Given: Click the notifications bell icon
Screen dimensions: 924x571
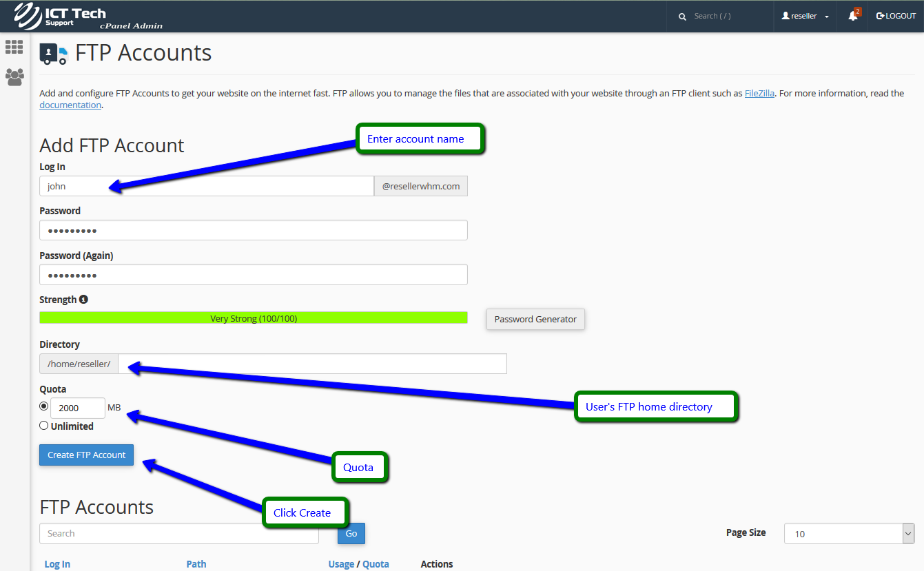Looking at the screenshot, I should coord(853,16).
